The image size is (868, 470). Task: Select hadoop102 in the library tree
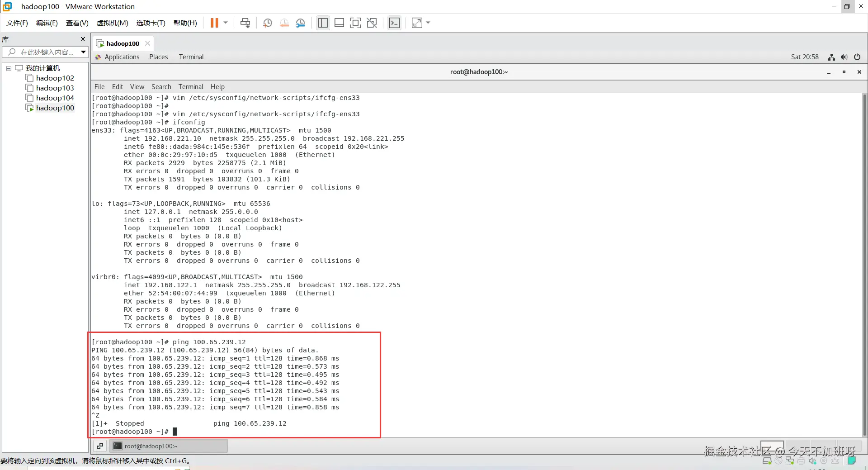[x=55, y=78]
